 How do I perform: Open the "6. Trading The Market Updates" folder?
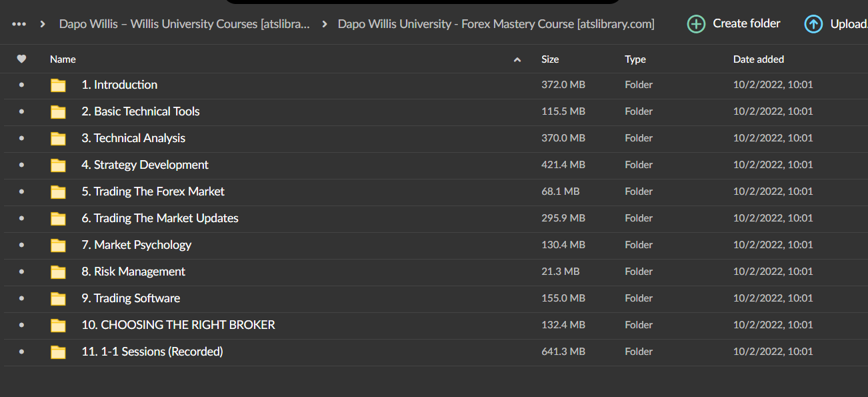point(160,218)
